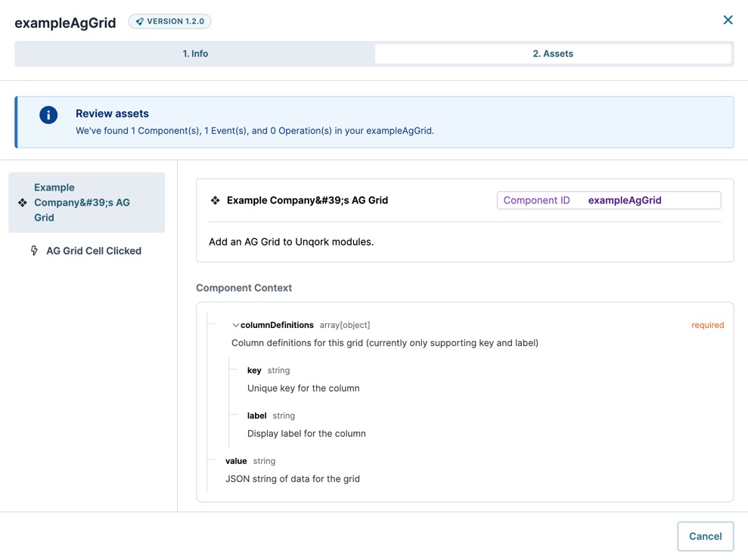Screen dimensions: 748x560
Task: Click the 'Add an AG Grid to Unqork modules.' description
Action: click(291, 242)
